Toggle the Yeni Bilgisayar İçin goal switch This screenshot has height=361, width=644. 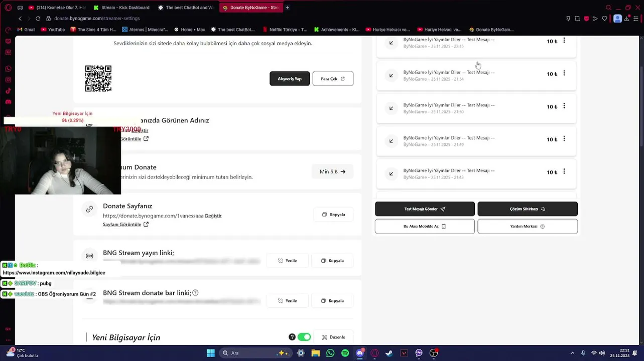pyautogui.click(x=304, y=337)
